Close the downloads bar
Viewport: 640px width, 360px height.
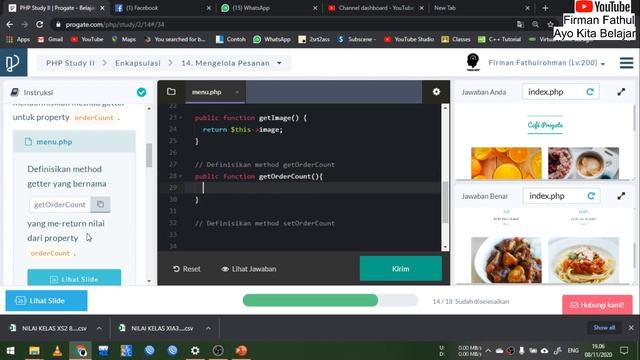631,327
